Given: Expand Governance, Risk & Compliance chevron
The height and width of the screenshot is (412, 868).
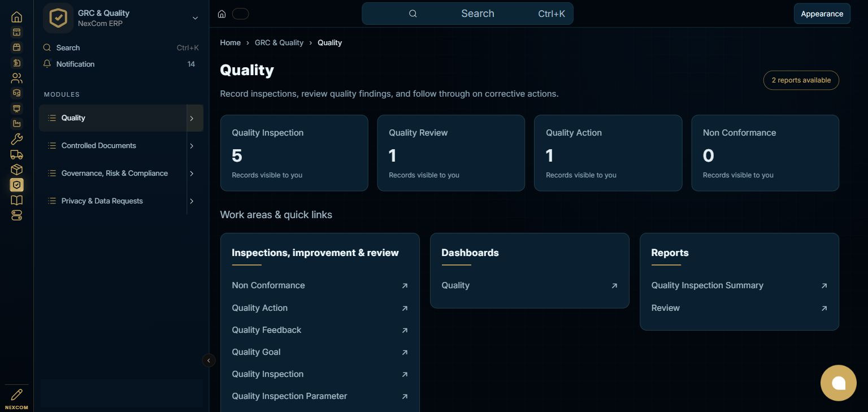Looking at the screenshot, I should (192, 174).
